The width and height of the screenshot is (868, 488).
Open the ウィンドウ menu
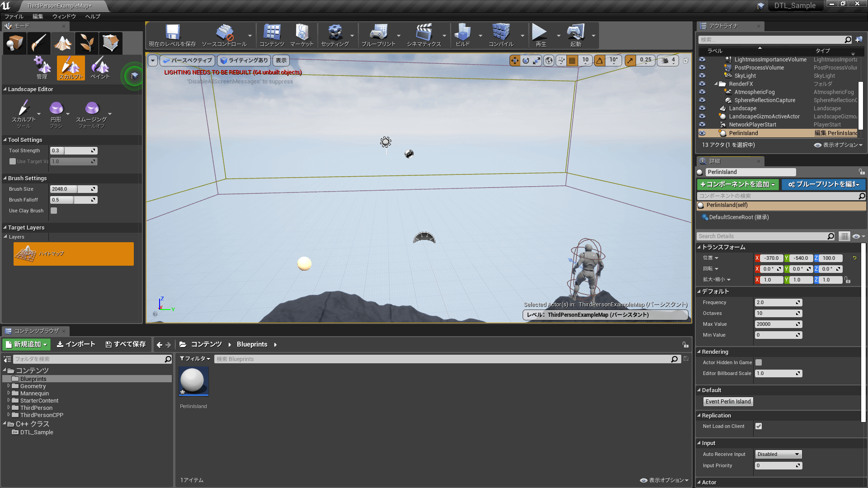64,16
